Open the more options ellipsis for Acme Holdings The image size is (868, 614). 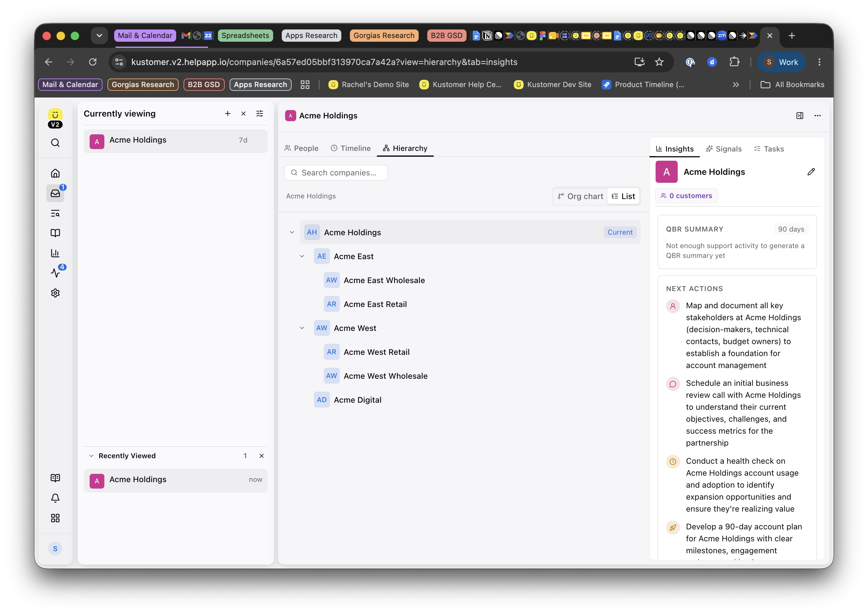817,116
